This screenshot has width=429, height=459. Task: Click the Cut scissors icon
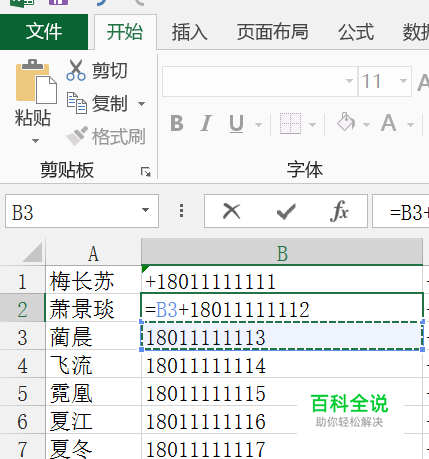point(76,70)
